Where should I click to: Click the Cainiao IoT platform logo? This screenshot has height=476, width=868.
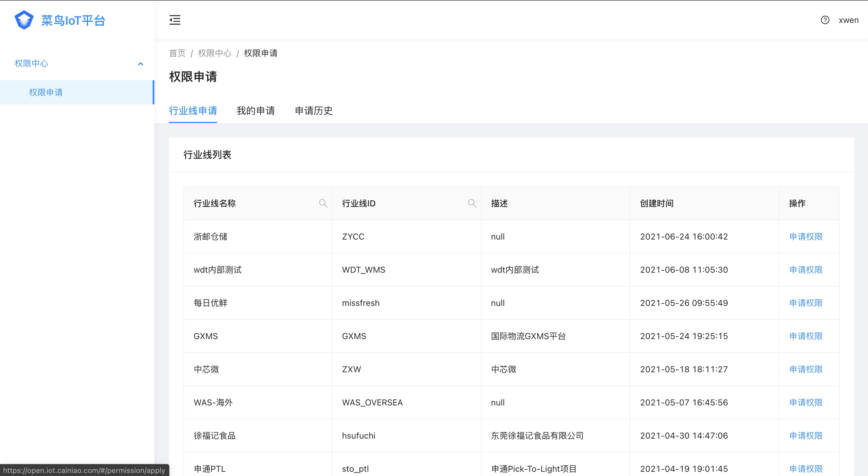24,20
